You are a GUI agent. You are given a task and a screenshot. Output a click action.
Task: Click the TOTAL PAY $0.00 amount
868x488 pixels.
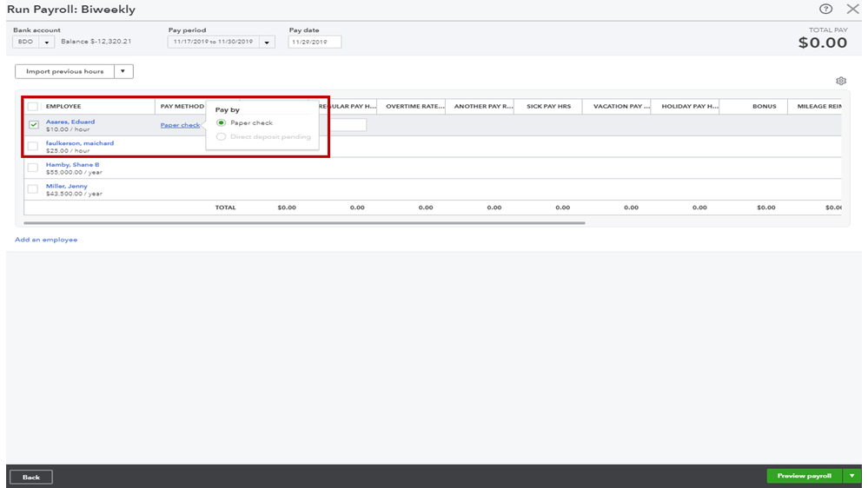823,43
